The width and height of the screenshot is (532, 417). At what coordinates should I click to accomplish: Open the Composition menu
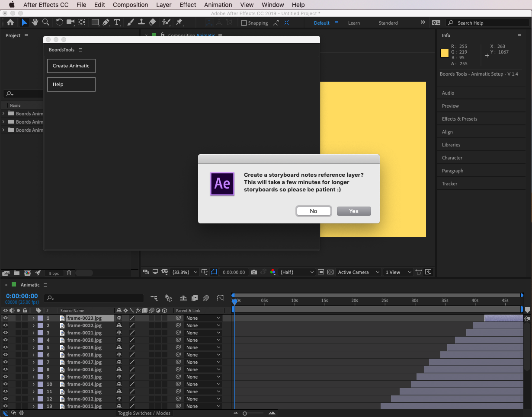click(x=130, y=5)
